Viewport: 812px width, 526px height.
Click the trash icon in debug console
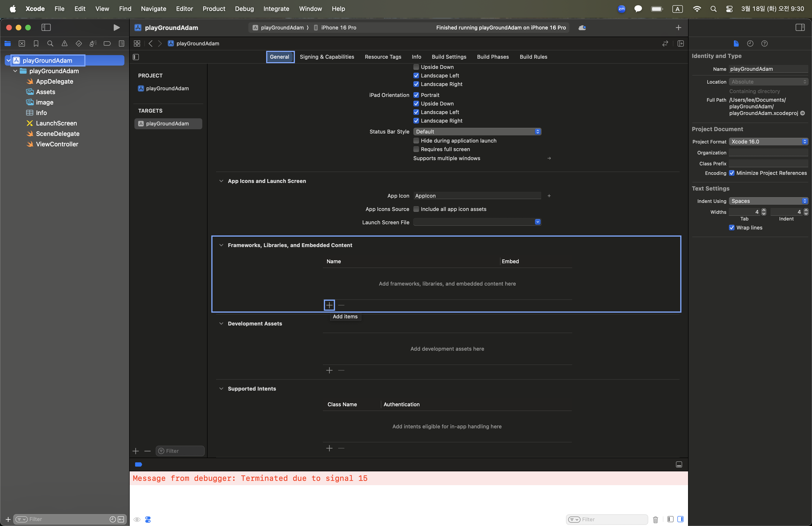(x=655, y=519)
